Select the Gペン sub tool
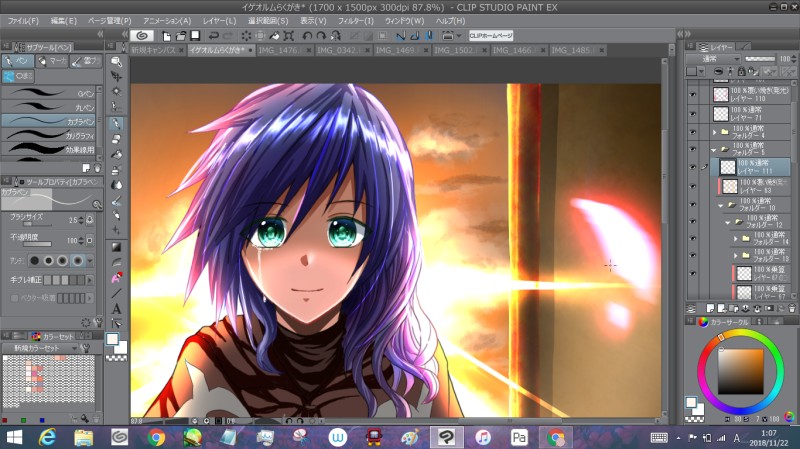Image resolution: width=800 pixels, height=449 pixels. [50, 93]
